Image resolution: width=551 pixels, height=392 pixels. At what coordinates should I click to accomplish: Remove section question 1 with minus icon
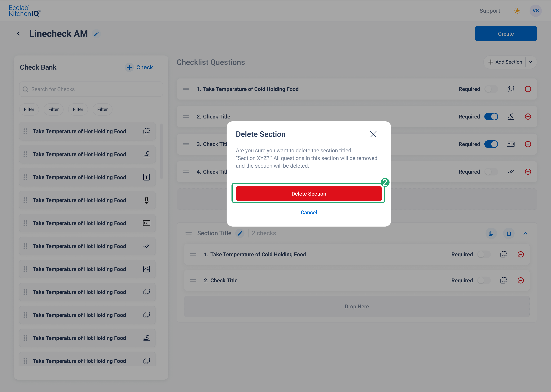(x=521, y=254)
